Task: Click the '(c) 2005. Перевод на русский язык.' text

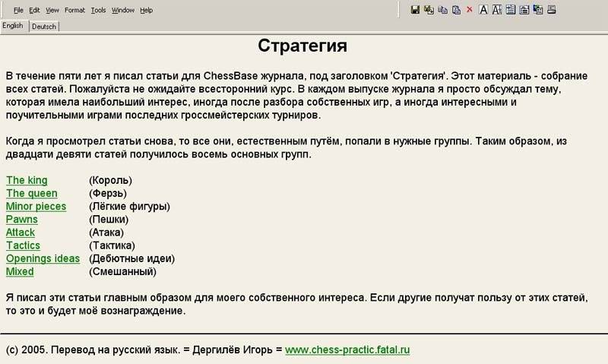Action: 93,350
